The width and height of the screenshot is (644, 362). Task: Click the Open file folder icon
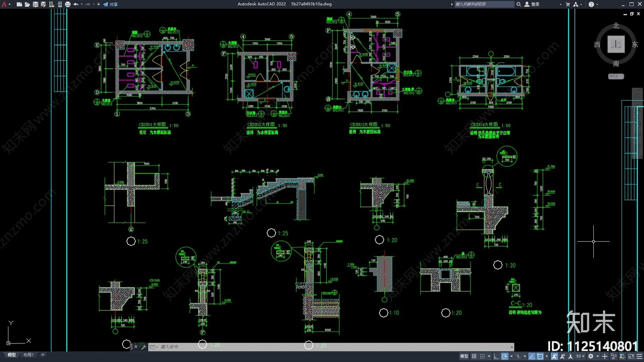click(x=27, y=4)
